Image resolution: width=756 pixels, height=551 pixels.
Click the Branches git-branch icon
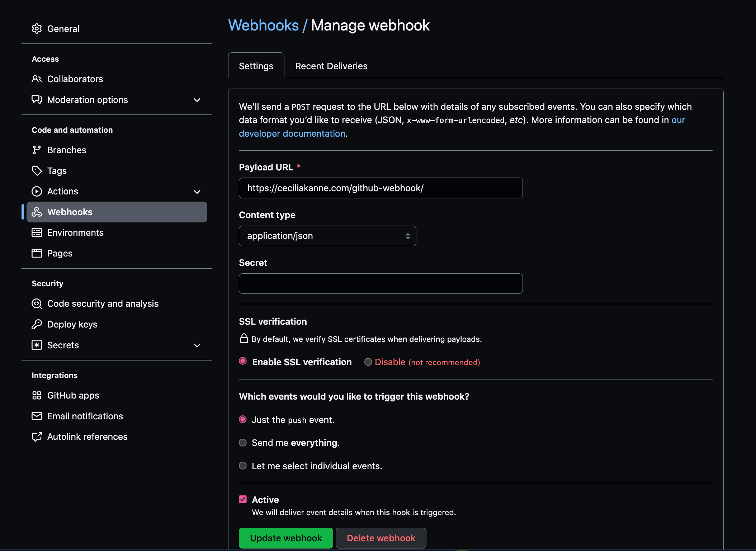tap(37, 150)
